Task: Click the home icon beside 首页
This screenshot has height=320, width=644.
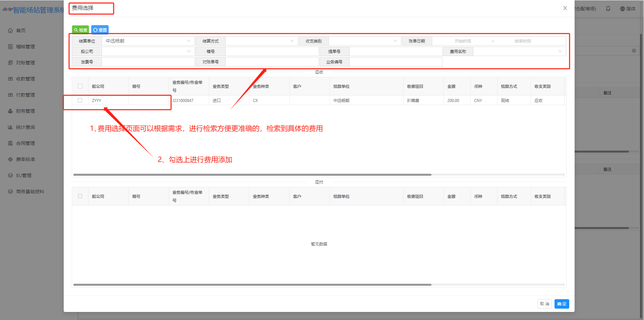Action: (x=10, y=31)
